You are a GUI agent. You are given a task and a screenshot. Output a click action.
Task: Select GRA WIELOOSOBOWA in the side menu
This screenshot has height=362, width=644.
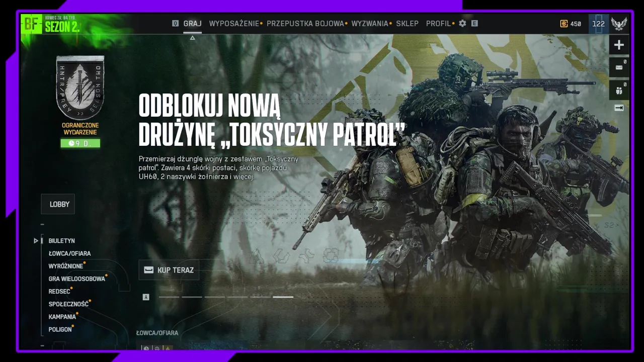tap(77, 279)
